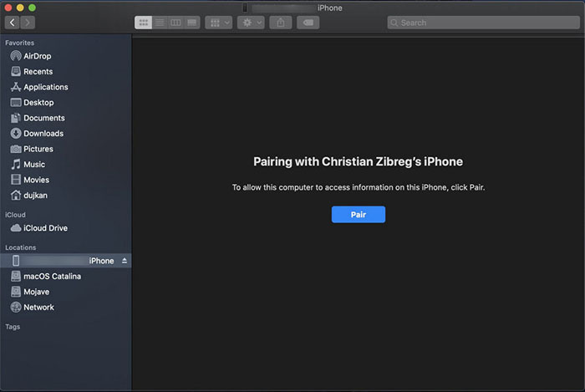Maximize the window with the green button

[x=32, y=8]
